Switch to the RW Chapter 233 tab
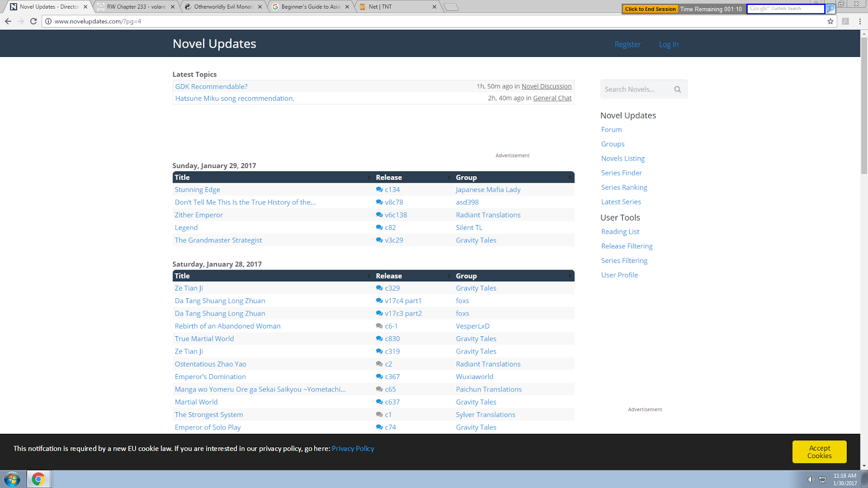The width and height of the screenshot is (868, 488). pyautogui.click(x=135, y=7)
